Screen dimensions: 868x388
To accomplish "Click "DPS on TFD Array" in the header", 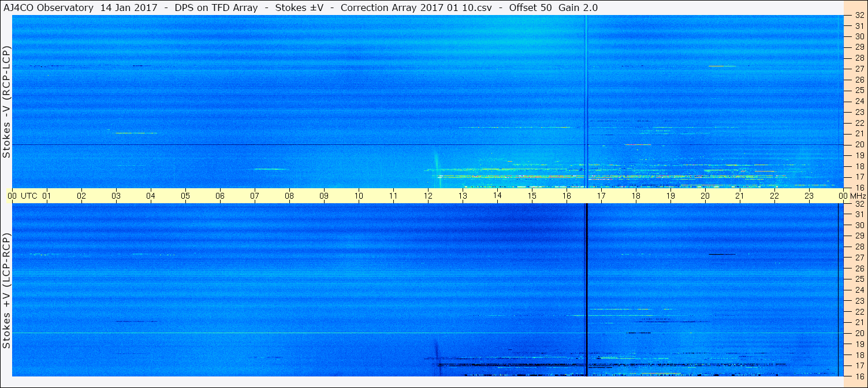I will (x=216, y=8).
